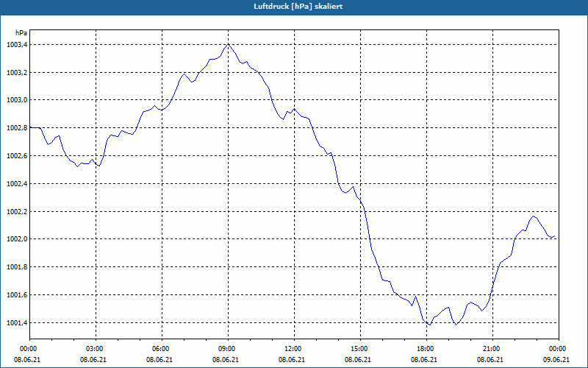This screenshot has height=368, width=588.
Task: Click the 1001,8 y-axis label
Action: tap(17, 267)
